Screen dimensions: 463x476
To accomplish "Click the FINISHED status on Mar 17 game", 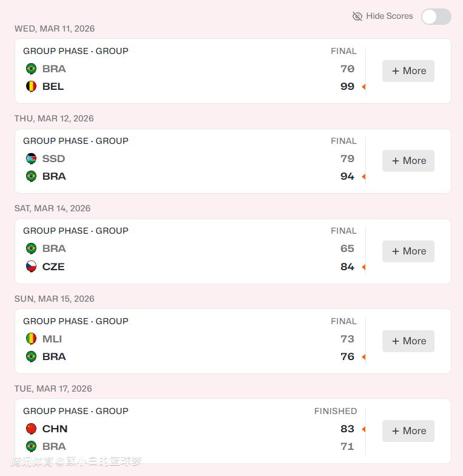I will click(x=335, y=411).
